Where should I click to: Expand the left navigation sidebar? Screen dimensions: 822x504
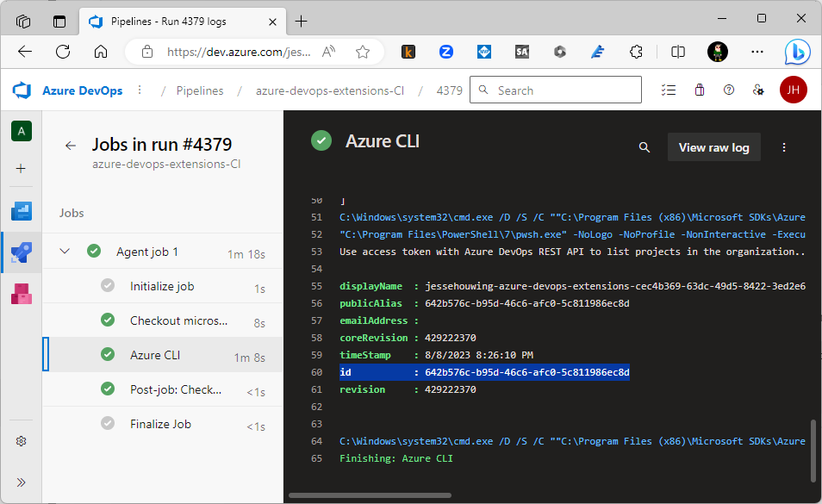click(22, 482)
